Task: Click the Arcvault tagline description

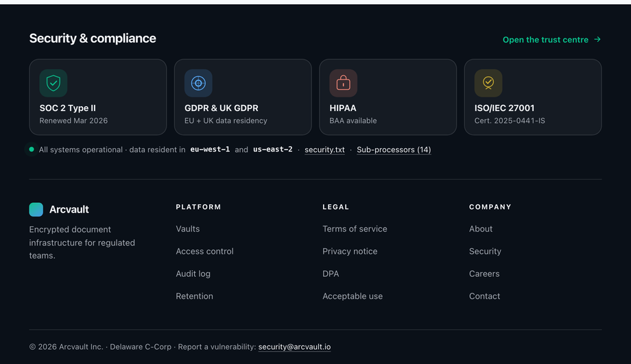Action: (x=82, y=243)
